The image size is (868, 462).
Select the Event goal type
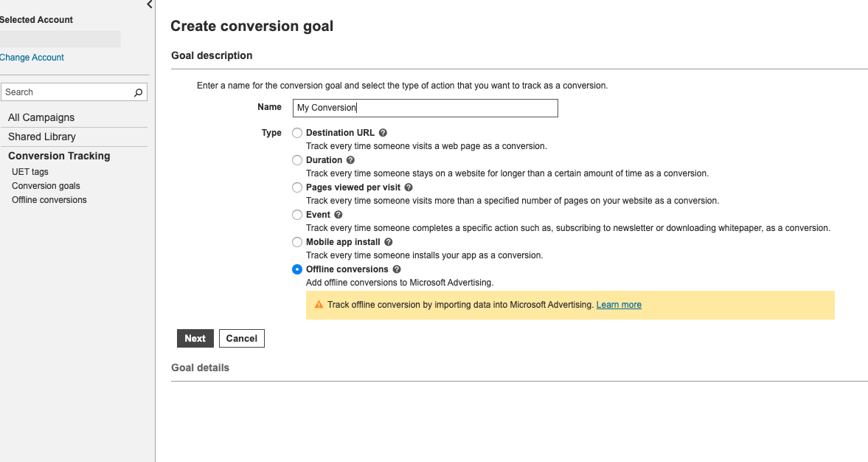[x=296, y=215]
